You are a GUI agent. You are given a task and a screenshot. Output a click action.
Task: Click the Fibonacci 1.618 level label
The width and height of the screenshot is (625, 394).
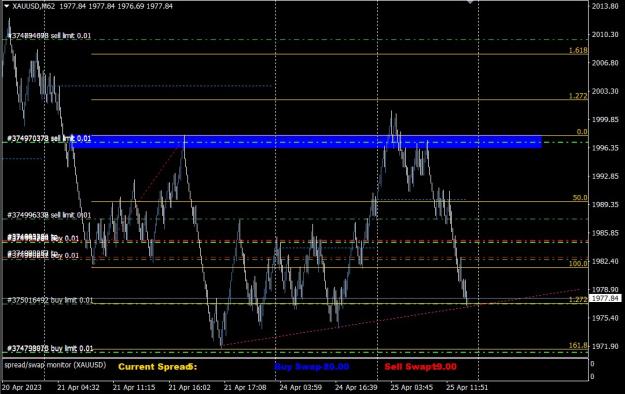point(578,50)
